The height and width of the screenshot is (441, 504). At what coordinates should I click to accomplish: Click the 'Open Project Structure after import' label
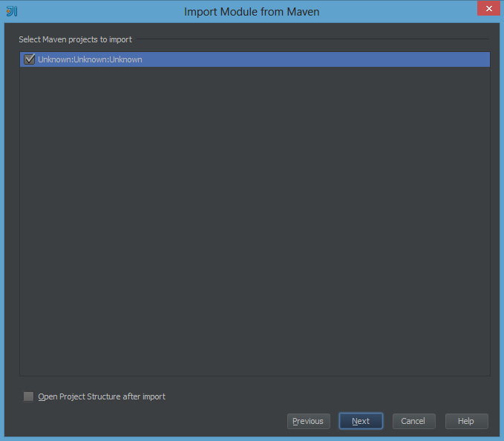coord(102,396)
